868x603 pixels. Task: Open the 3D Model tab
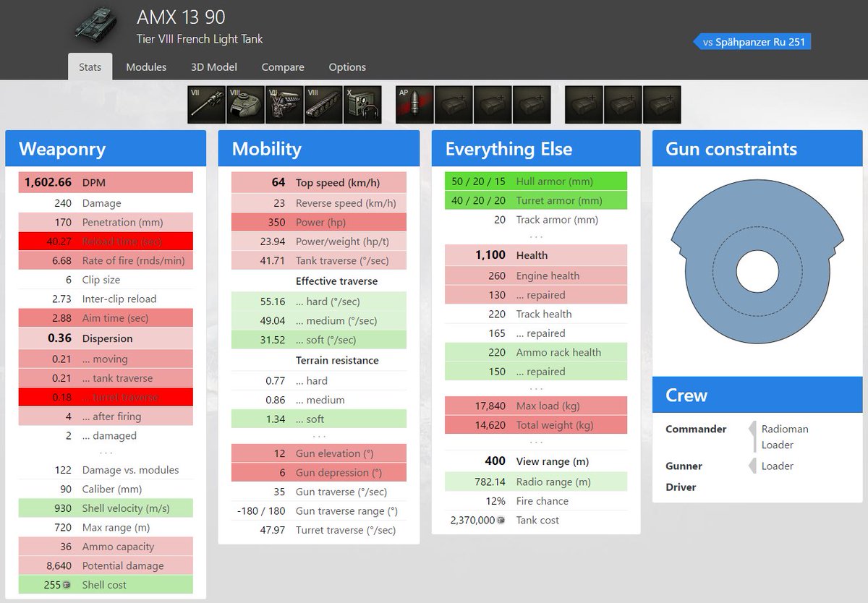pos(214,67)
